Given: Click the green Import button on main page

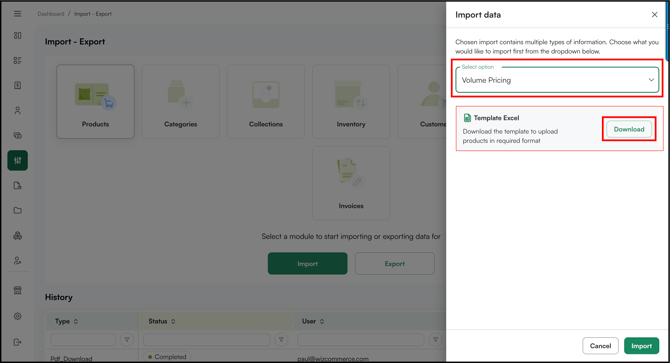Looking at the screenshot, I should [308, 263].
